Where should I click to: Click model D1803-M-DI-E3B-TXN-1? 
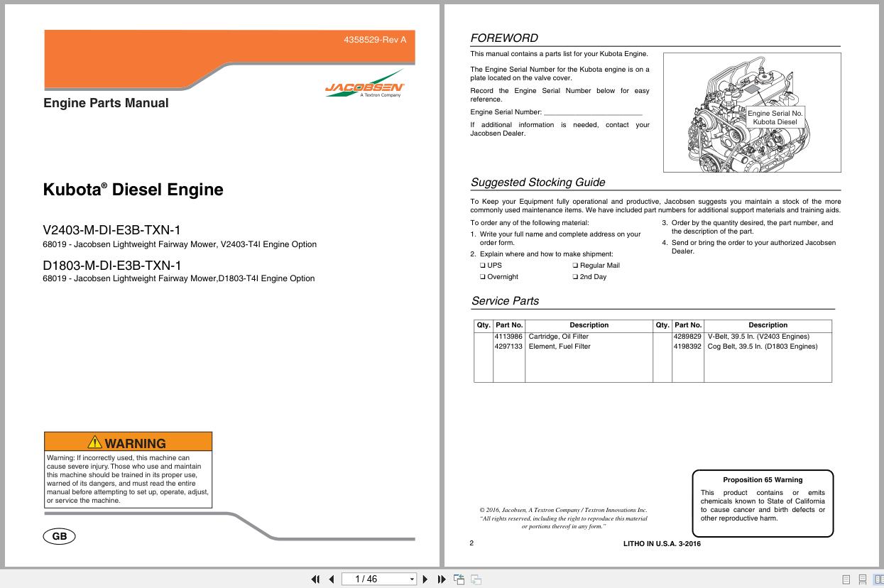112,266
